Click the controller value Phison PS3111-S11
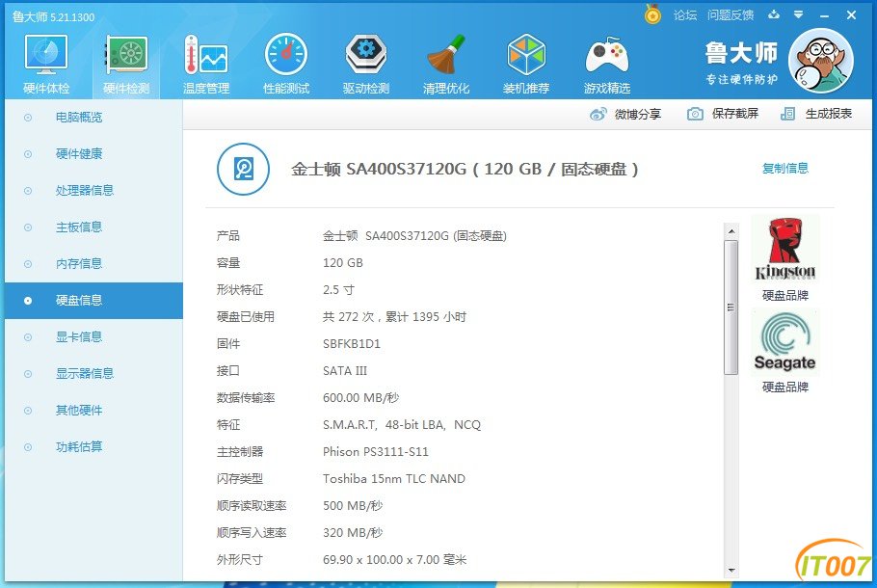 click(375, 451)
